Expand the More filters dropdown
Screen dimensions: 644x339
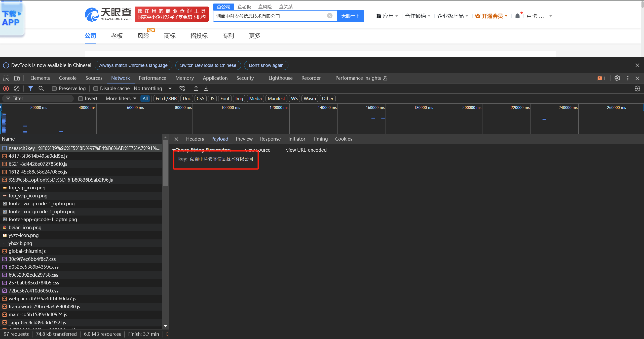coord(121,99)
